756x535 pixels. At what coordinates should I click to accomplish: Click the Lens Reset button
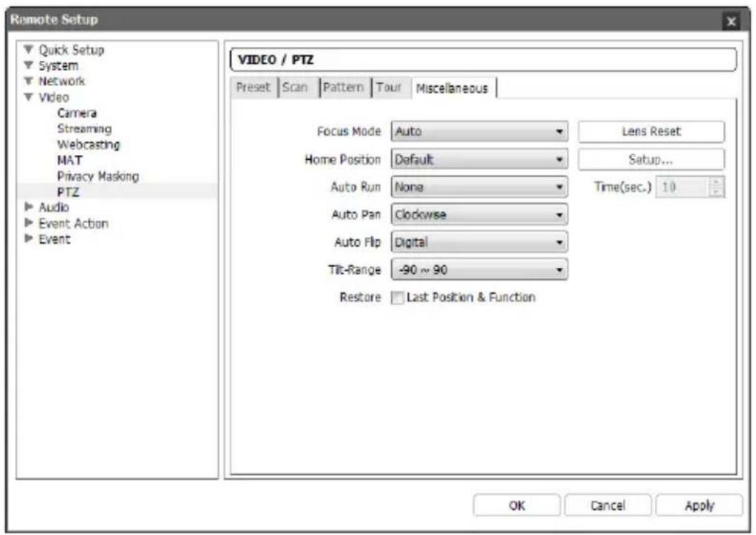click(x=651, y=131)
